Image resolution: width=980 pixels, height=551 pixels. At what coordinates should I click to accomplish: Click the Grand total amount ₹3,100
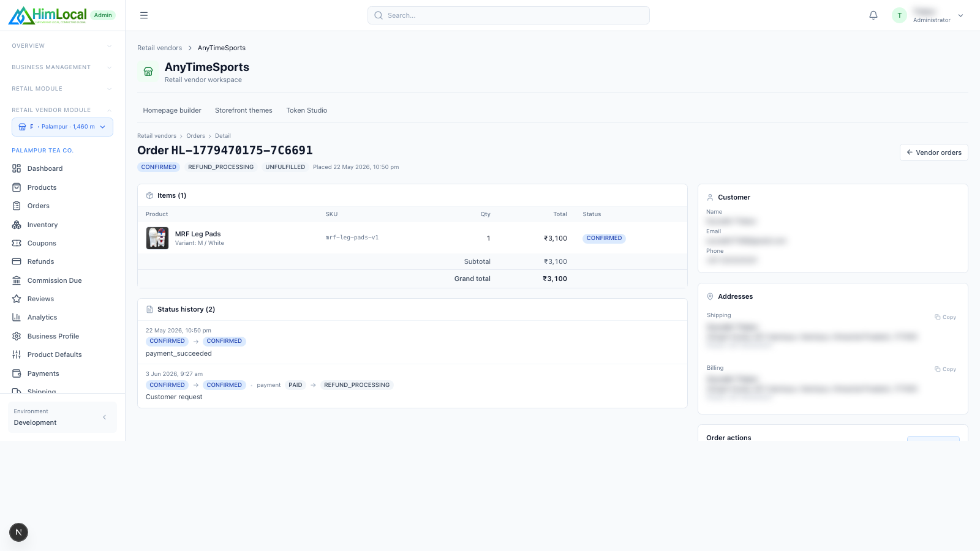tap(555, 279)
